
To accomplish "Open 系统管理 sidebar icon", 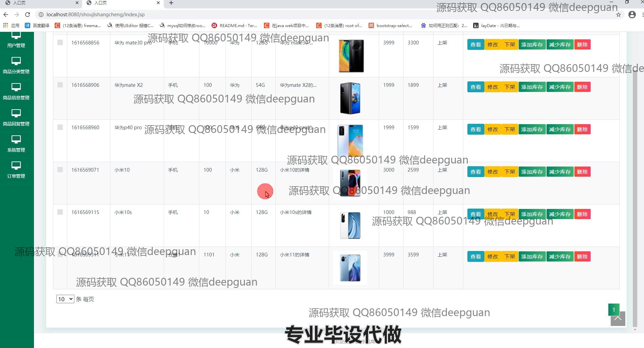I will coord(16,143).
